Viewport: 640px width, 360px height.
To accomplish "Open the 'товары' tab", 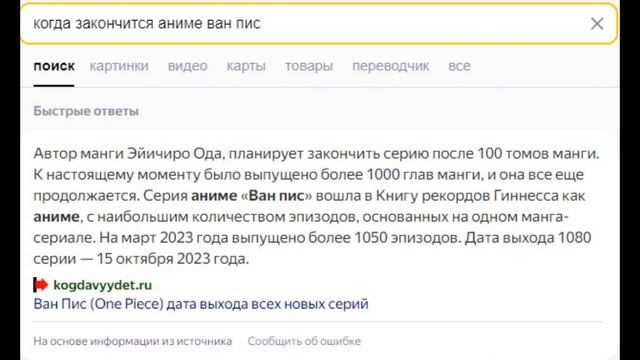I will point(309,66).
